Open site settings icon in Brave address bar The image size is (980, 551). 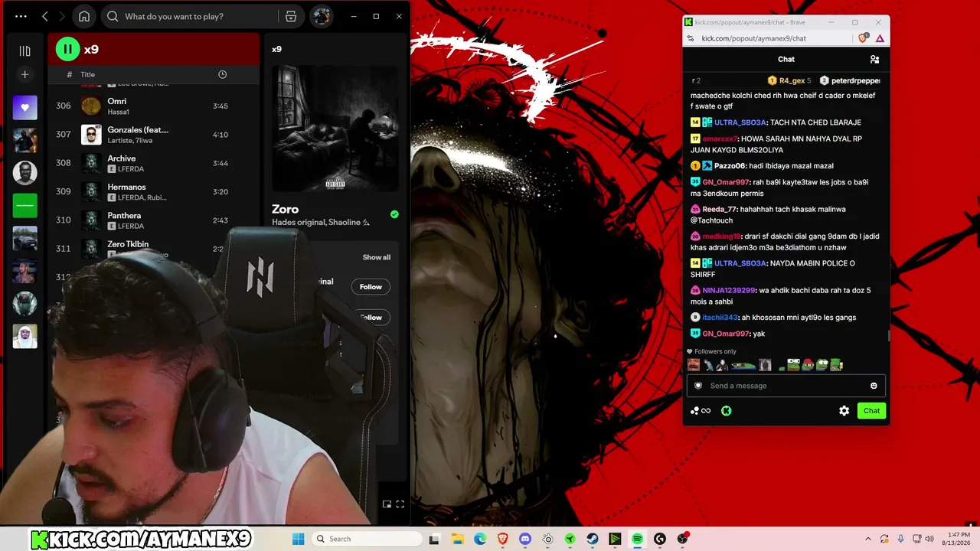[x=691, y=38]
